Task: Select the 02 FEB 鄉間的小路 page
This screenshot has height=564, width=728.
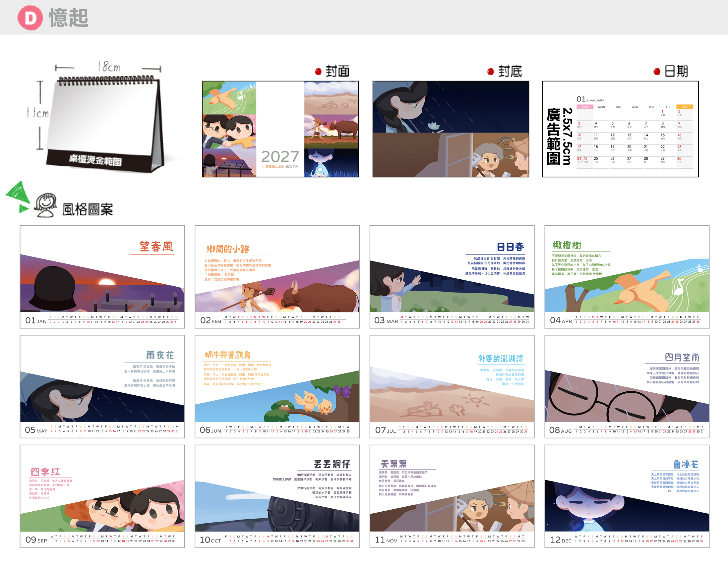Action: (277, 277)
